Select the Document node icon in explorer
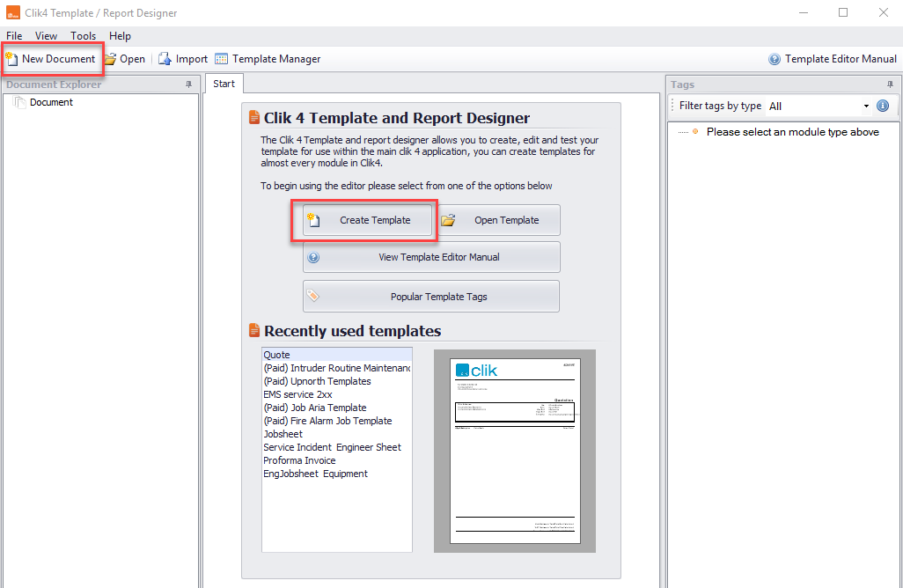The image size is (903, 588). click(19, 102)
